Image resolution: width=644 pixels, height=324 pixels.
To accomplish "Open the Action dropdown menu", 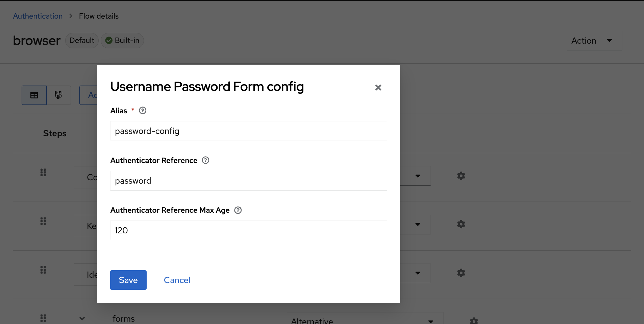I will pyautogui.click(x=594, y=41).
